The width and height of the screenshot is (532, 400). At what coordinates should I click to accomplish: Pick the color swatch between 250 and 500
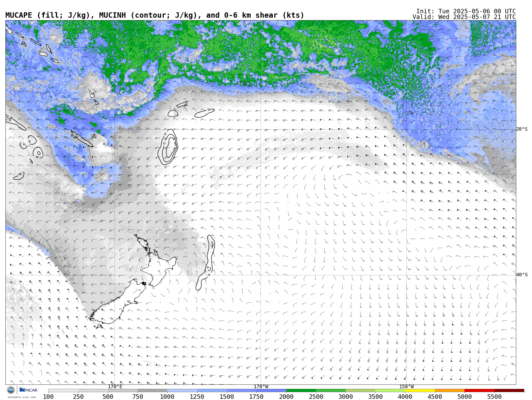pos(93,391)
